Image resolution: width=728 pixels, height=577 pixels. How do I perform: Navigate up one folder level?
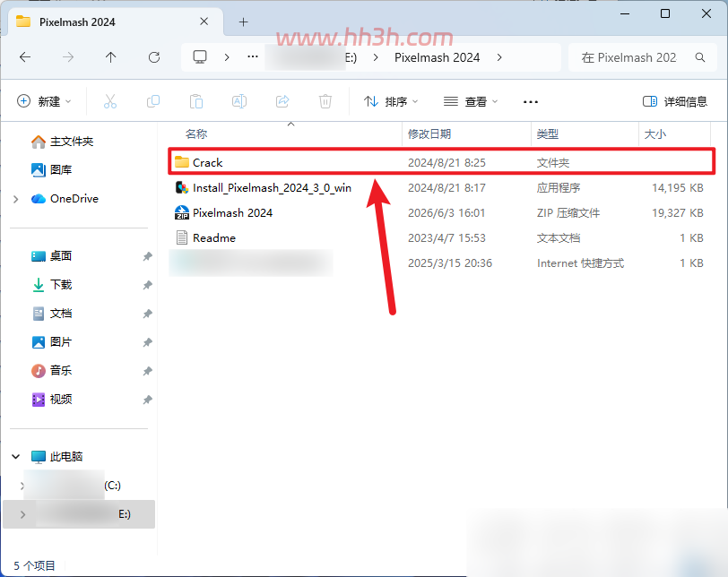110,57
